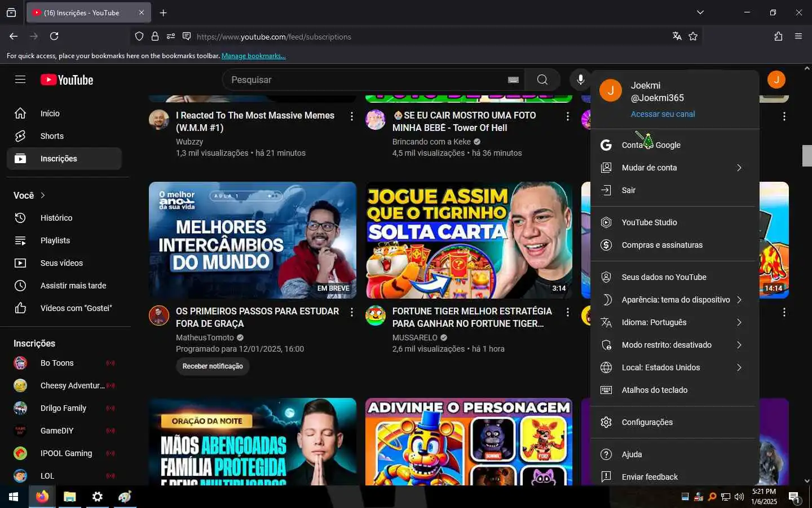Click the orange J account avatar
The width and height of the screenshot is (812, 508).
[776, 80]
